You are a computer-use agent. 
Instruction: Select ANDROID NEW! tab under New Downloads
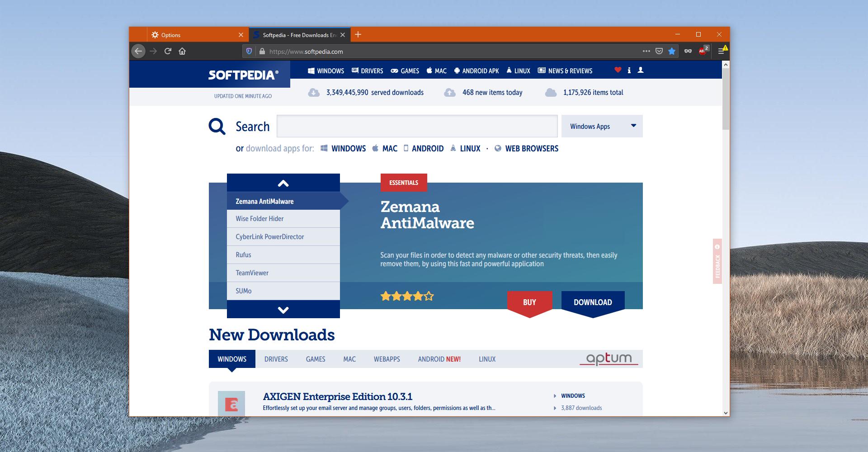[439, 359]
